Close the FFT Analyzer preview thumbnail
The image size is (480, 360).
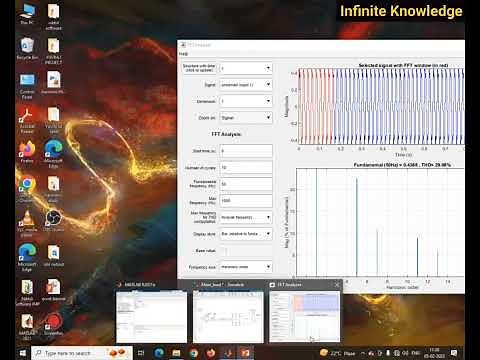pos(337,285)
